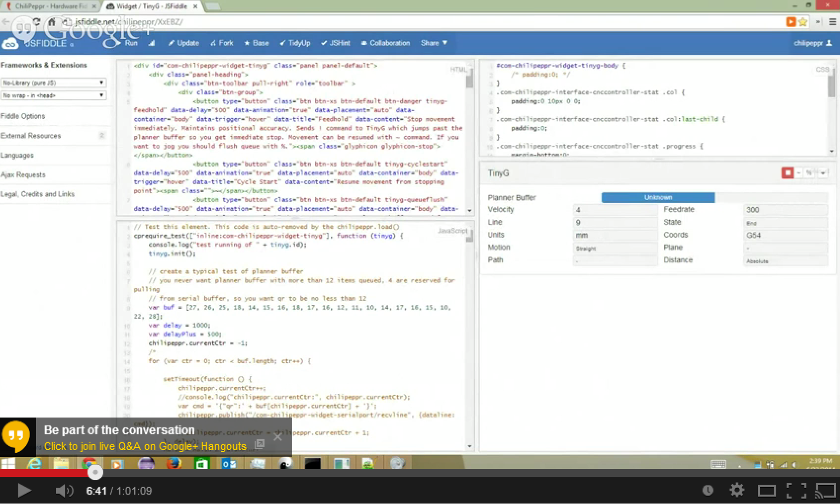Click the Units value mm
The height and width of the screenshot is (504, 840).
point(615,235)
